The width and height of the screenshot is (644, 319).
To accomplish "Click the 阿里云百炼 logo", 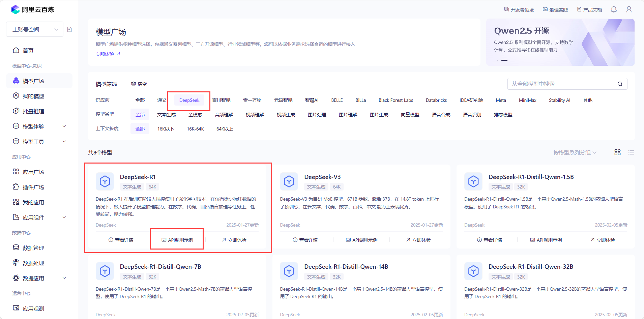I will click(x=33, y=9).
